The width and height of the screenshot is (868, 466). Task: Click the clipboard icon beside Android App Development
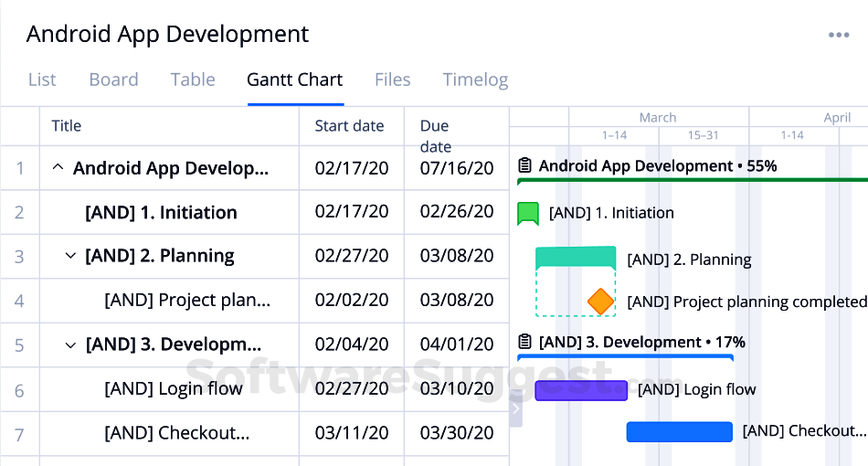pyautogui.click(x=524, y=166)
